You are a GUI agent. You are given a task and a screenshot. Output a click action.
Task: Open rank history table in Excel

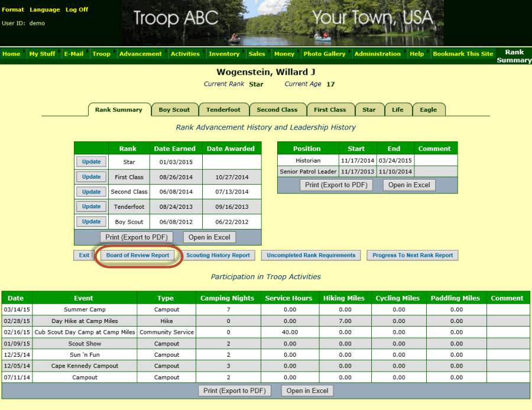coord(209,237)
